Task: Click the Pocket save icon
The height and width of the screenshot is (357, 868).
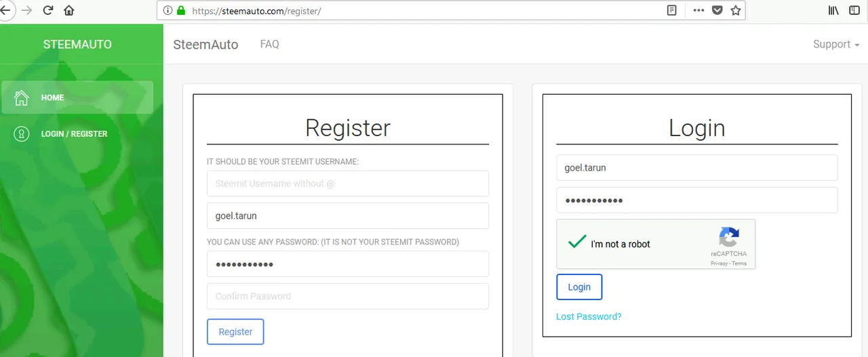Action: (717, 10)
